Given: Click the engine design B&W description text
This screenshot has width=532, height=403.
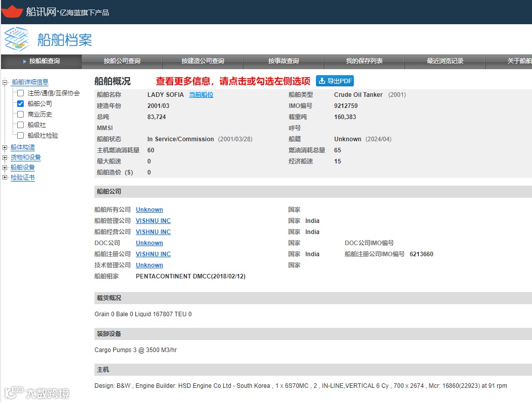Looking at the screenshot, I should coord(301,386).
